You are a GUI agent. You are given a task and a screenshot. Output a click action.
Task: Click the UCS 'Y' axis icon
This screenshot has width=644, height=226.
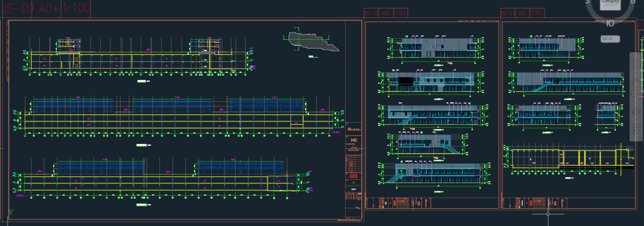pos(10,213)
